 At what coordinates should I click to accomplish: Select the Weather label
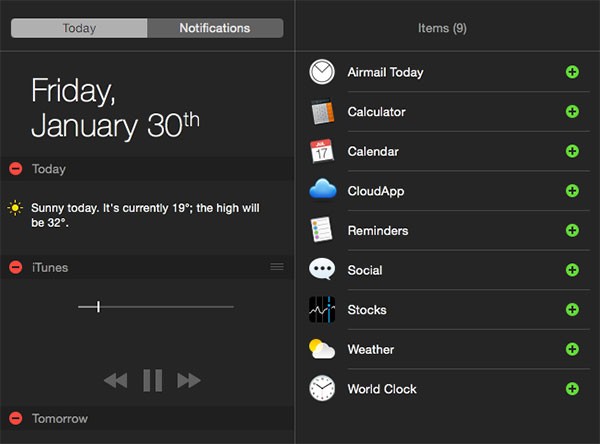(371, 349)
